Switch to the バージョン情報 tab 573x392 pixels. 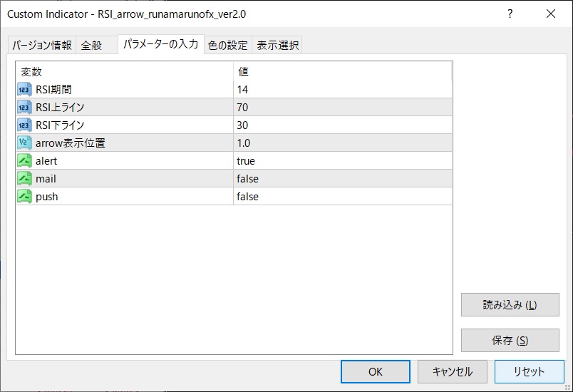[x=42, y=46]
